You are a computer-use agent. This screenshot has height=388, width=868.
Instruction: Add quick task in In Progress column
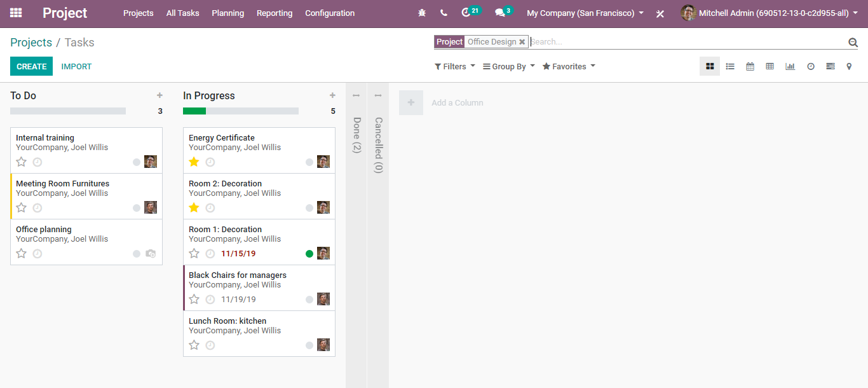click(x=332, y=95)
